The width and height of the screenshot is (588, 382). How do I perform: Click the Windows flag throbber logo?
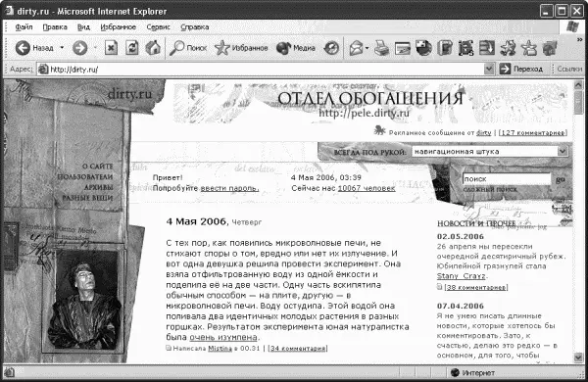[x=572, y=27]
